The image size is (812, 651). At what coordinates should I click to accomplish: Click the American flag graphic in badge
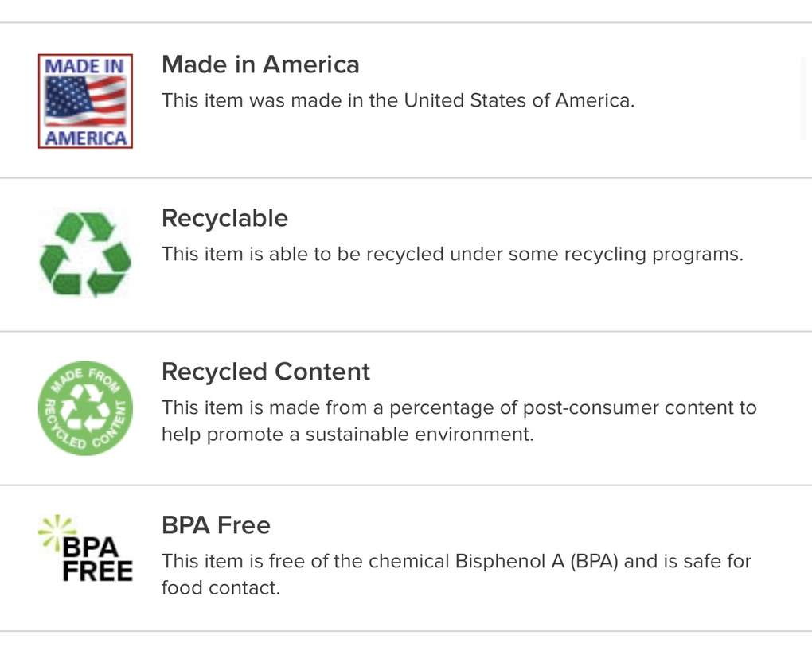click(x=85, y=101)
